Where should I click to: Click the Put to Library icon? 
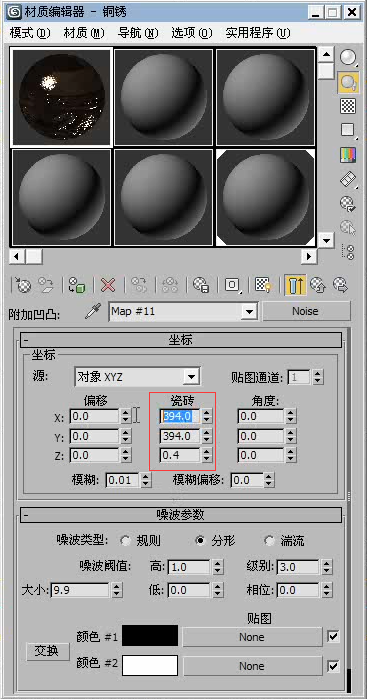pos(201,285)
